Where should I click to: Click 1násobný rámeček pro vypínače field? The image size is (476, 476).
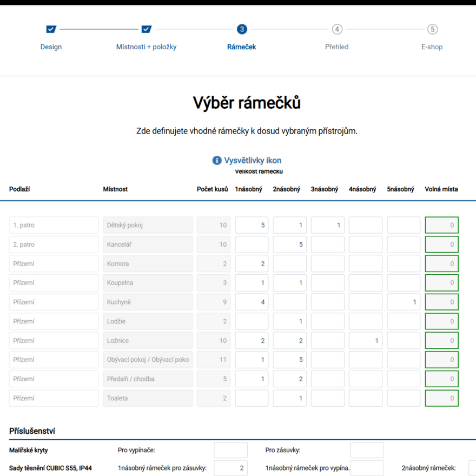(367, 468)
